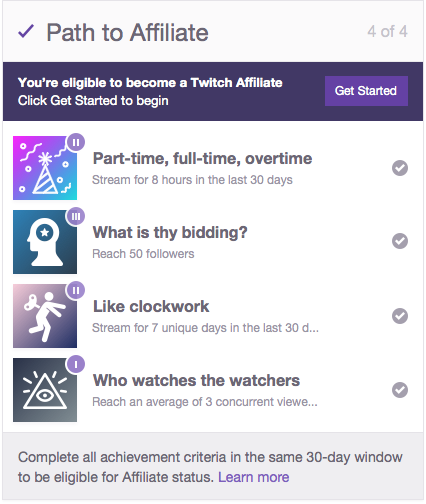Click the 4 of 4 progress counter
This screenshot has width=426, height=504.
pos(387,32)
